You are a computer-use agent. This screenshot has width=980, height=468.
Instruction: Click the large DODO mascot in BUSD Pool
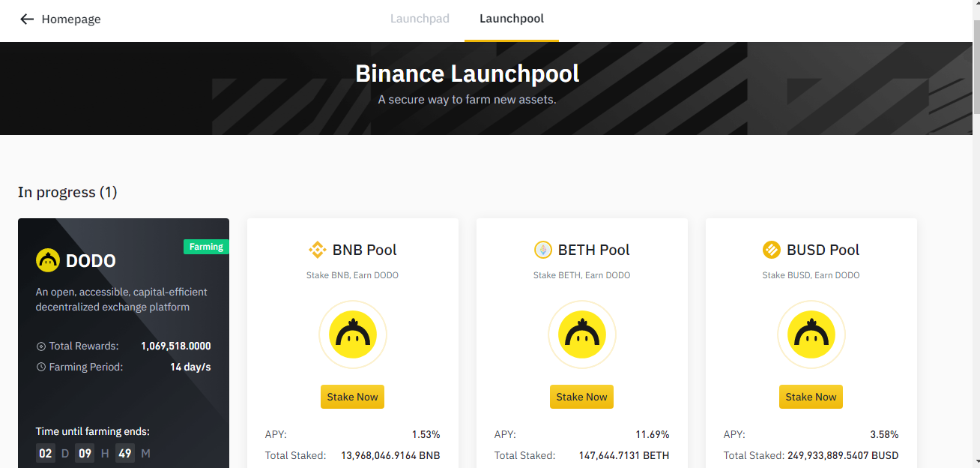(811, 334)
